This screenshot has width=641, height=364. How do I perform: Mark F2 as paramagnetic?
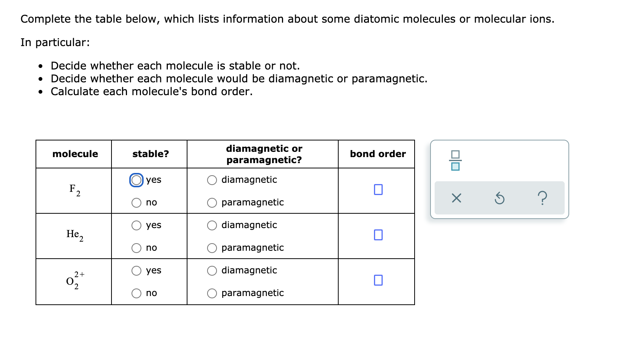tap(212, 203)
